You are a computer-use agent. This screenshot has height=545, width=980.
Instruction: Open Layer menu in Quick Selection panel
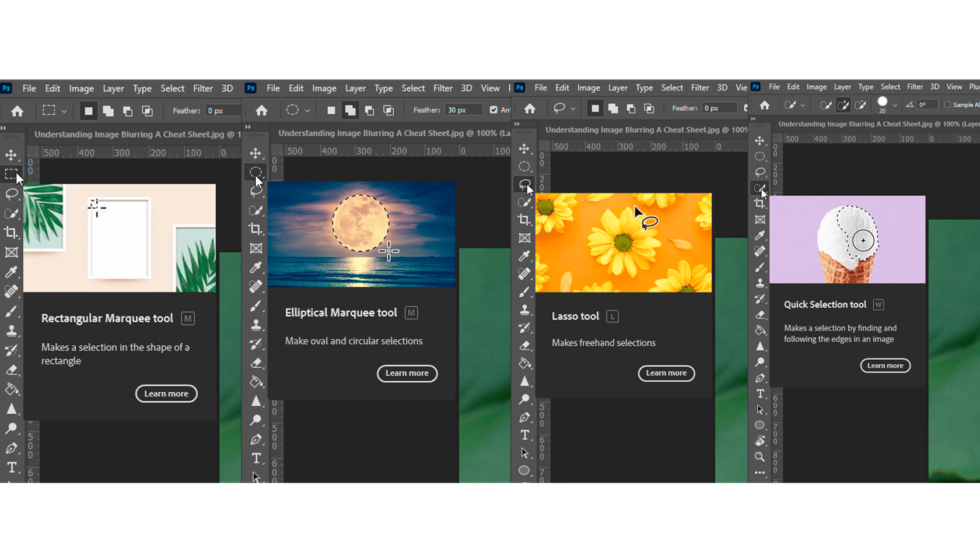point(842,87)
